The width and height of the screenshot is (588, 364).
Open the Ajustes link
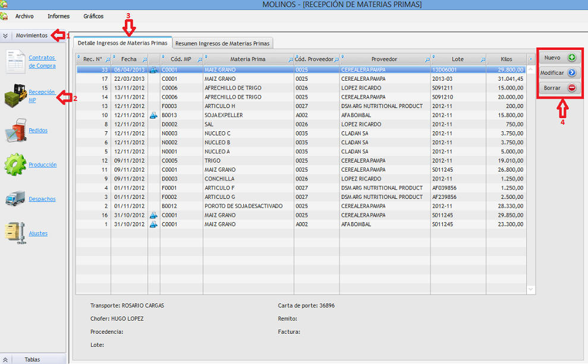point(38,233)
